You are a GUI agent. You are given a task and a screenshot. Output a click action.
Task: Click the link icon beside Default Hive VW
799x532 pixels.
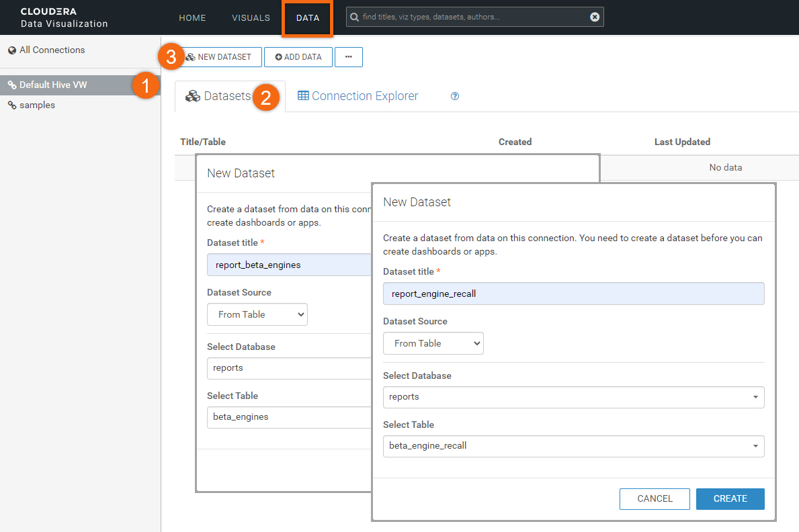tap(12, 85)
